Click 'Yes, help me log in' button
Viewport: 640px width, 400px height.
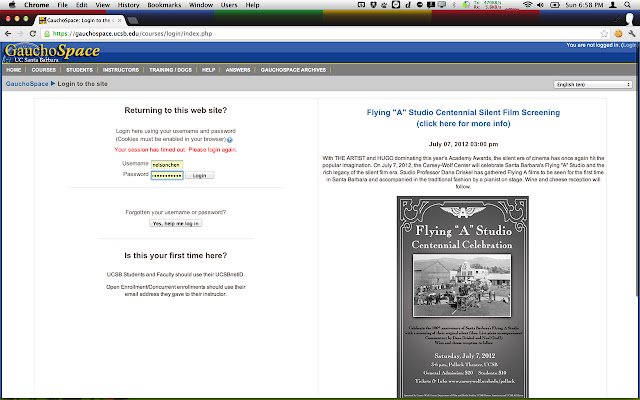point(176,224)
